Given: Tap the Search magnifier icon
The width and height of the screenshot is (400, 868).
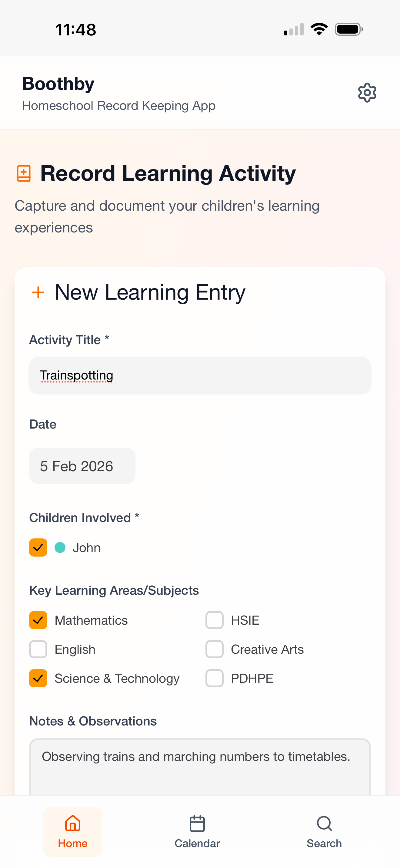Looking at the screenshot, I should point(324,824).
